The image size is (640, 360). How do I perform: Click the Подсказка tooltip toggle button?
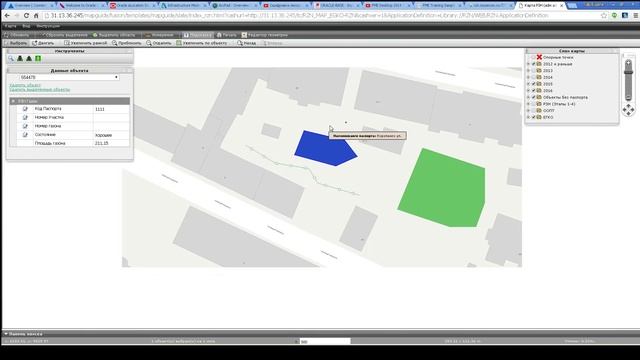click(198, 35)
